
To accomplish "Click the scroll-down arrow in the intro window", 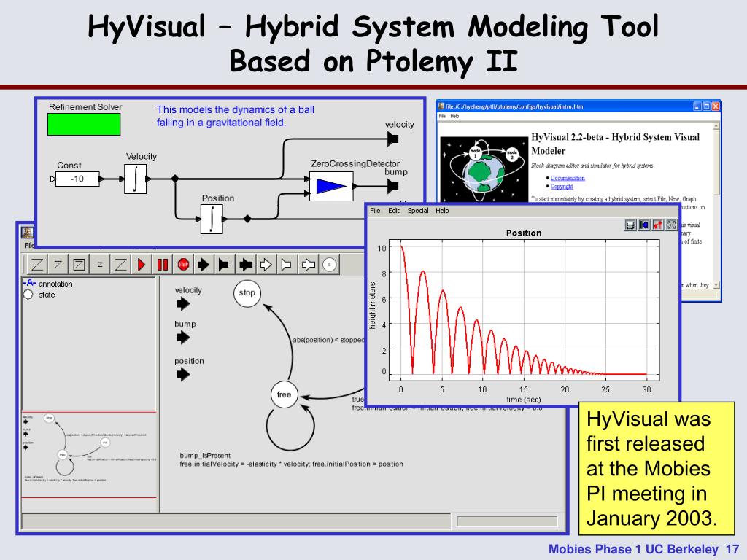I will (716, 285).
